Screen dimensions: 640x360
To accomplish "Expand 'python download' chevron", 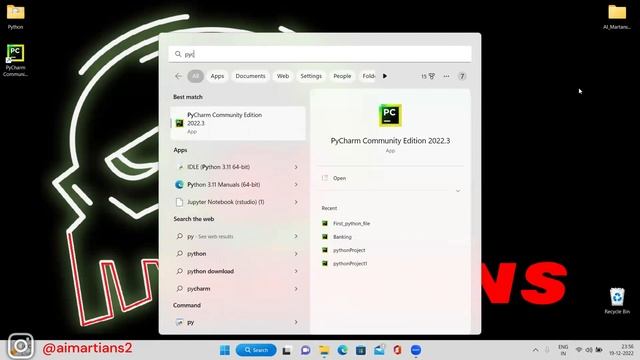I will (296, 271).
